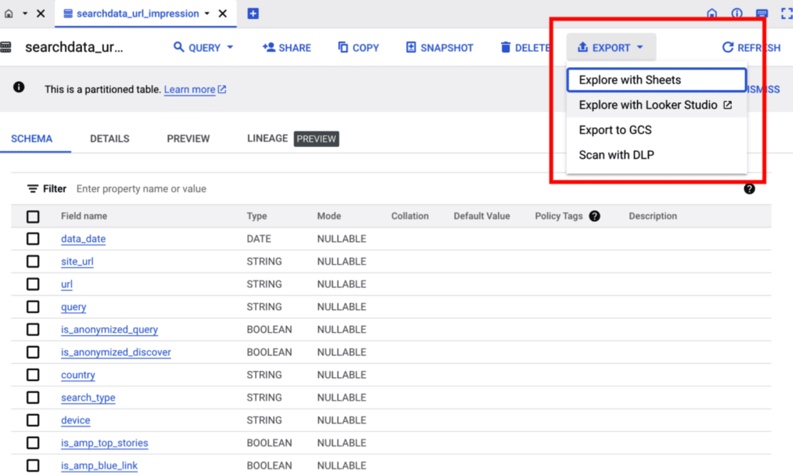Click the fullscreen icon at top right
The image size is (793, 475).
point(786,14)
